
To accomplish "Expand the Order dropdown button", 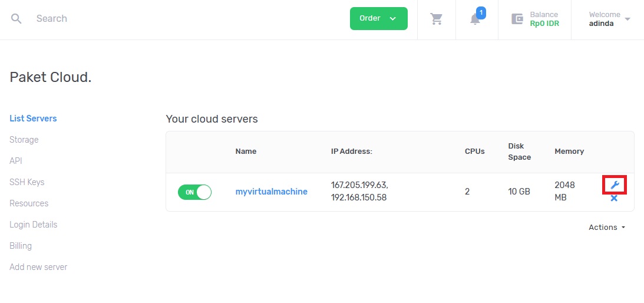I will point(379,18).
